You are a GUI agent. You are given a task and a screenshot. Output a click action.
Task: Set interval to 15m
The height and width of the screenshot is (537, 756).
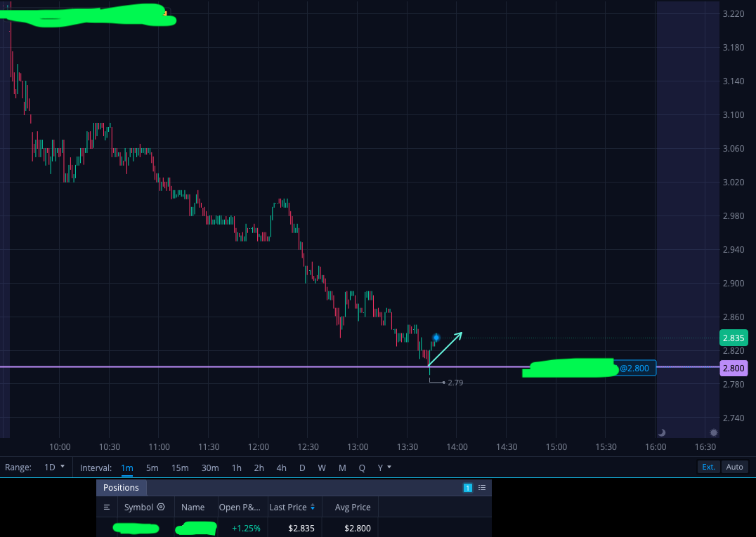(x=180, y=468)
